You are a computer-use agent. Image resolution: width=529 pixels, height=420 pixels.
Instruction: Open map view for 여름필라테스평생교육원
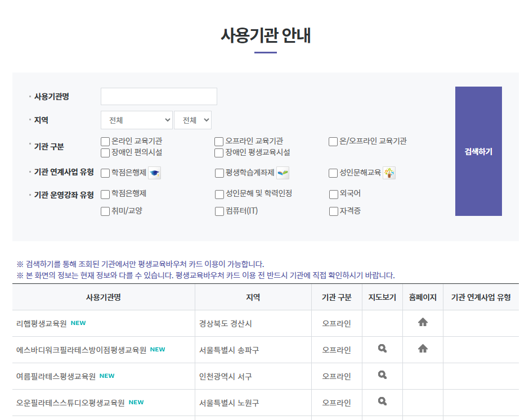pyautogui.click(x=382, y=376)
